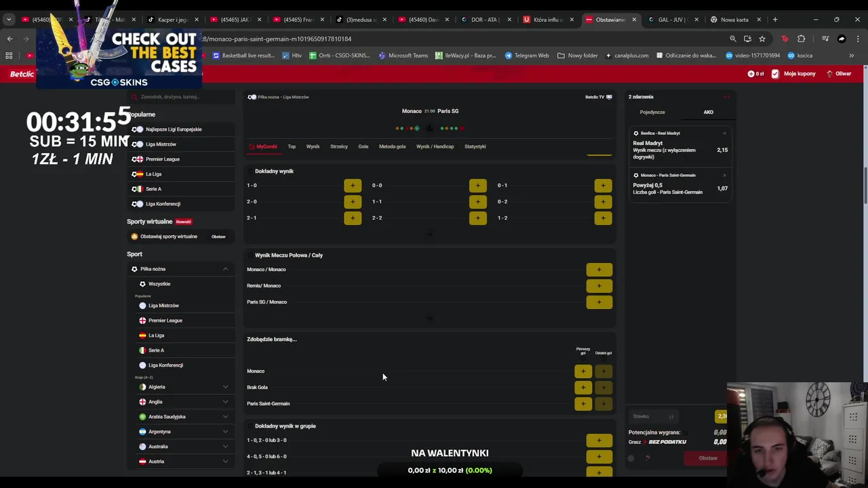
Task: Add Paris Saint-Germain first goal bet
Action: point(583,403)
